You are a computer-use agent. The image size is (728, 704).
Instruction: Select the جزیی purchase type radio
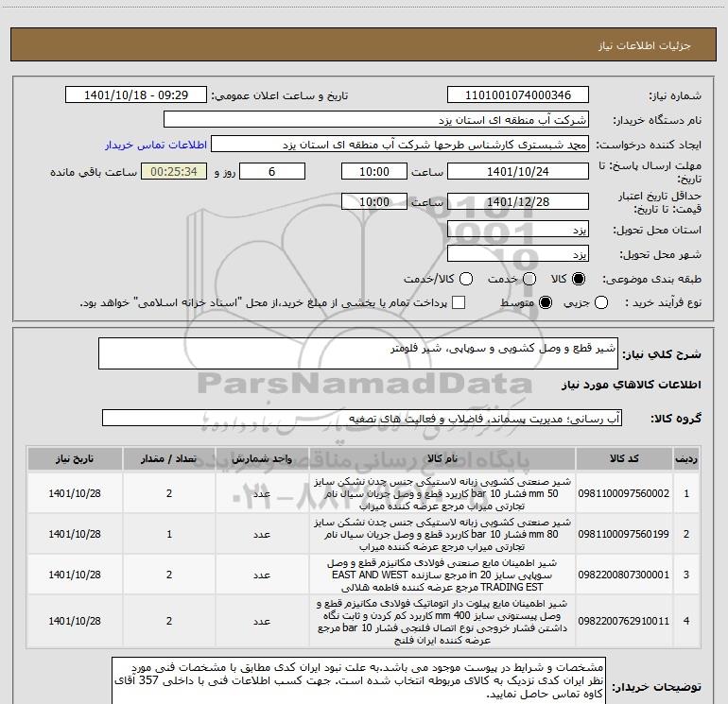[601, 303]
